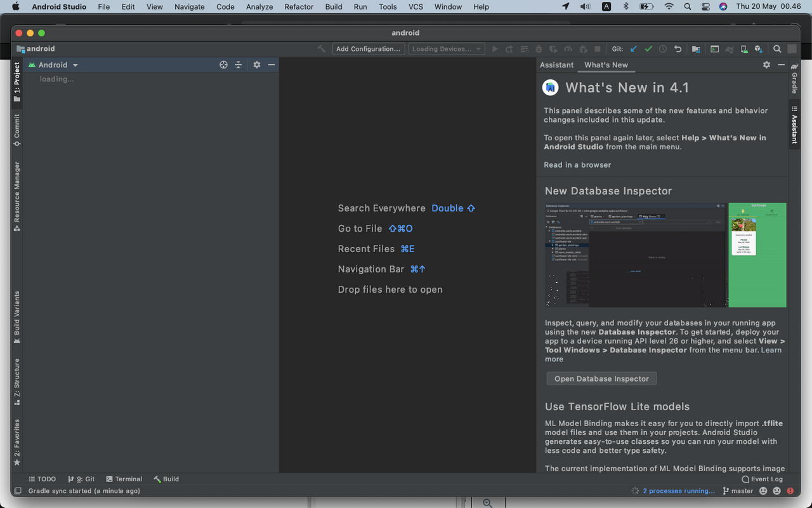The image size is (812, 508).
Task: Toggle the Event Log tool window
Action: (763, 479)
